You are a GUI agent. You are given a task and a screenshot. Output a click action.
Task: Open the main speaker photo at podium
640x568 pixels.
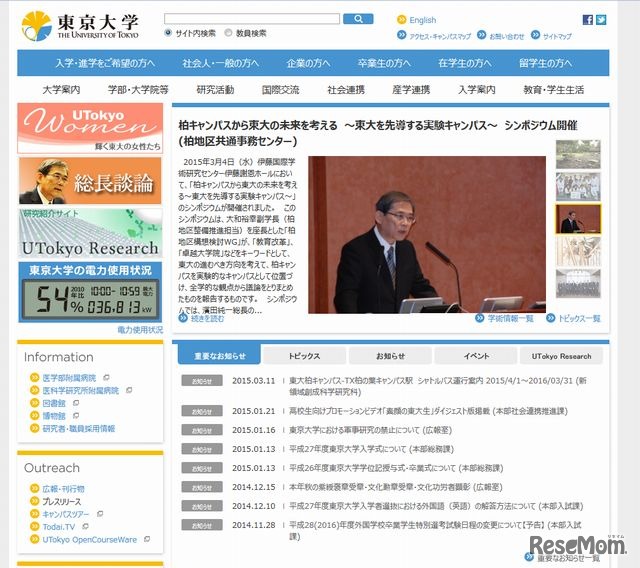427,235
